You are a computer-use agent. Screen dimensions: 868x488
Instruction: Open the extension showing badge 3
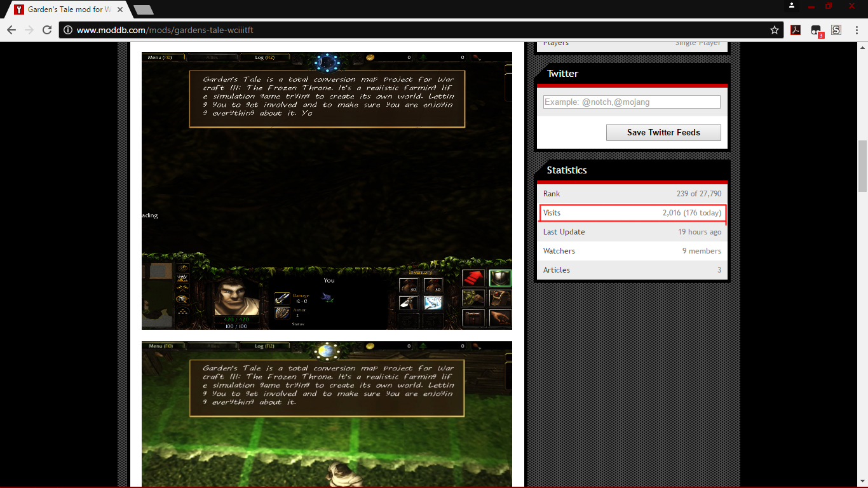817,30
